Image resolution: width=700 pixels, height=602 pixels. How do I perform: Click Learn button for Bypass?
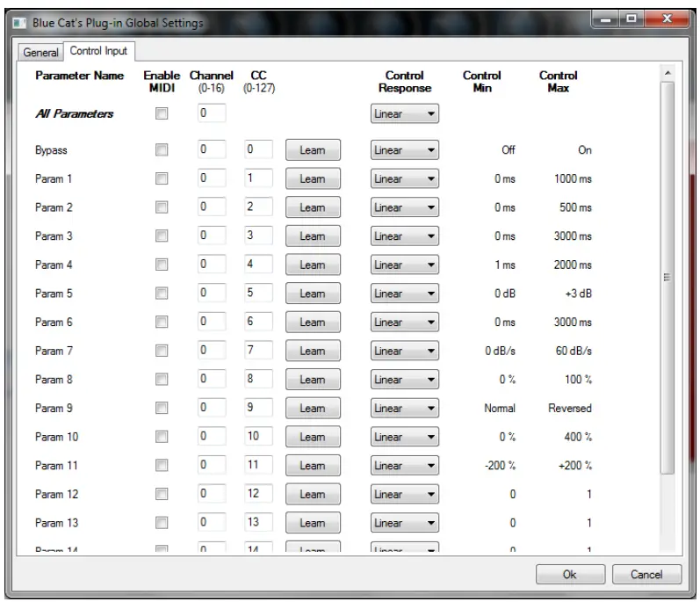(x=313, y=150)
